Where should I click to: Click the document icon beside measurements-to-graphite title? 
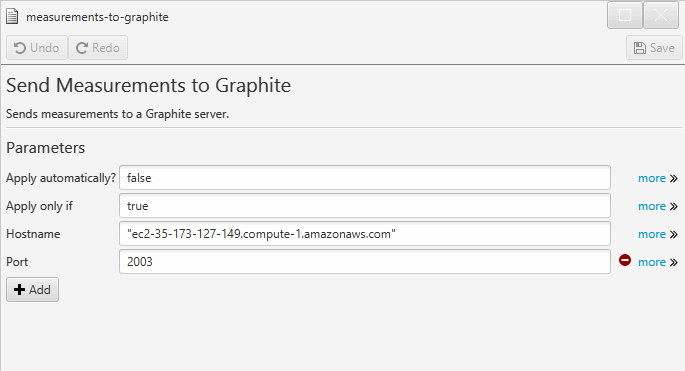[x=12, y=17]
